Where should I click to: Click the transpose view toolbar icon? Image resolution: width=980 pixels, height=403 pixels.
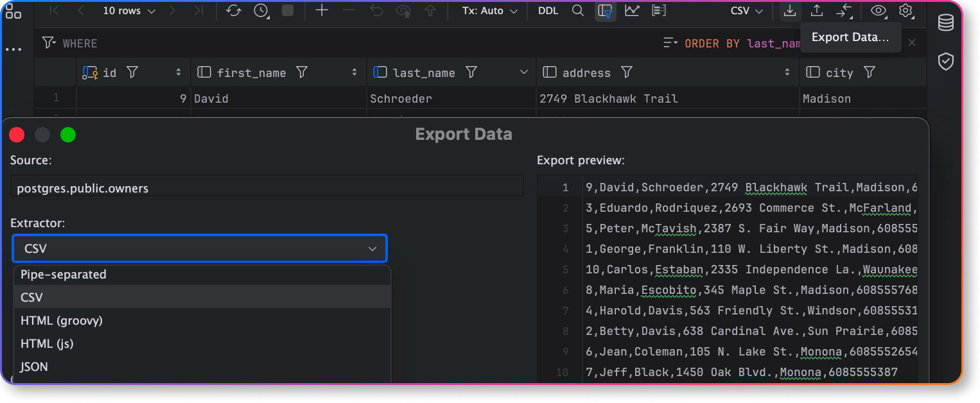[658, 11]
